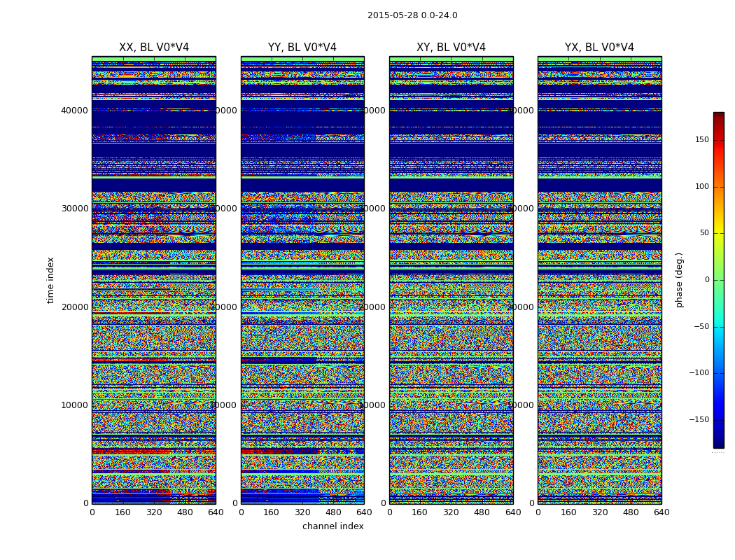
Task: Click the YY, BL V0*V4 subplot title
Action: click(302, 48)
